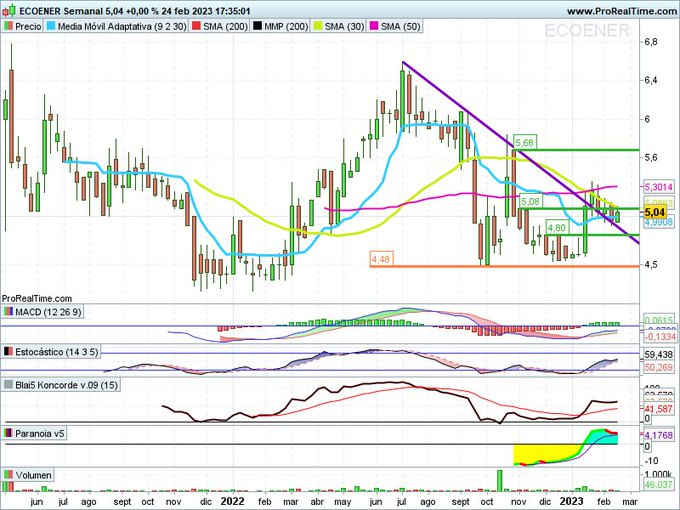Click the candlestick icon beside ECOENER title
The width and height of the screenshot is (680, 510).
pos(9,10)
